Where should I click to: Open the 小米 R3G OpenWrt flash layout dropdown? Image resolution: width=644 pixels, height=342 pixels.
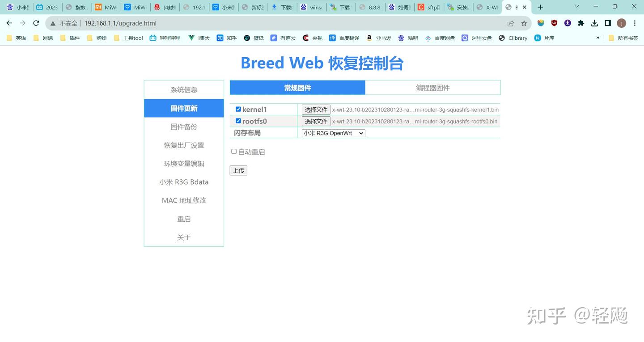point(333,133)
